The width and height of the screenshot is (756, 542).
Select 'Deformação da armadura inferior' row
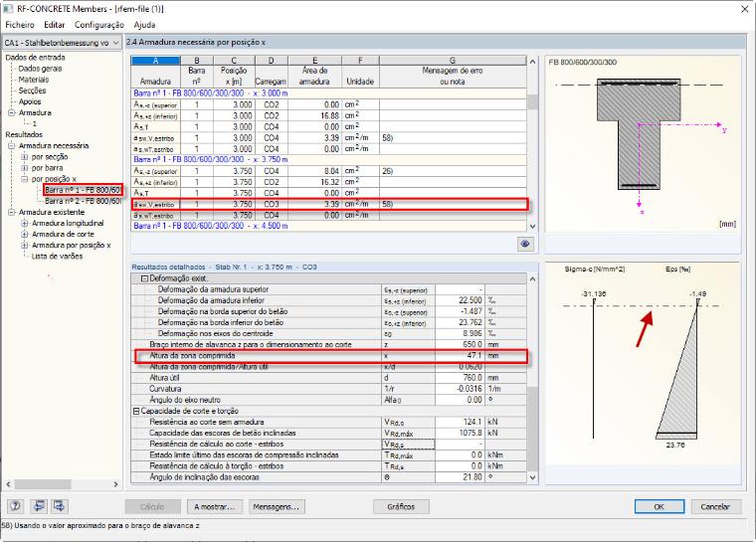(x=328, y=300)
